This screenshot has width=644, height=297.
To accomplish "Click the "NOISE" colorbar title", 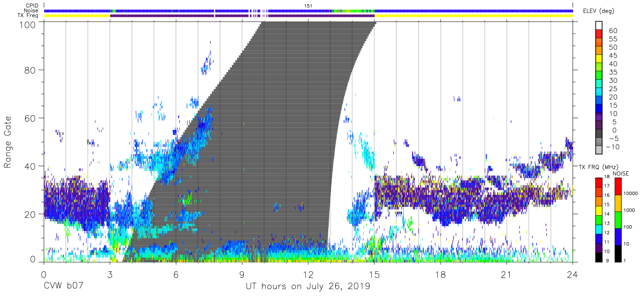I will (x=621, y=173).
